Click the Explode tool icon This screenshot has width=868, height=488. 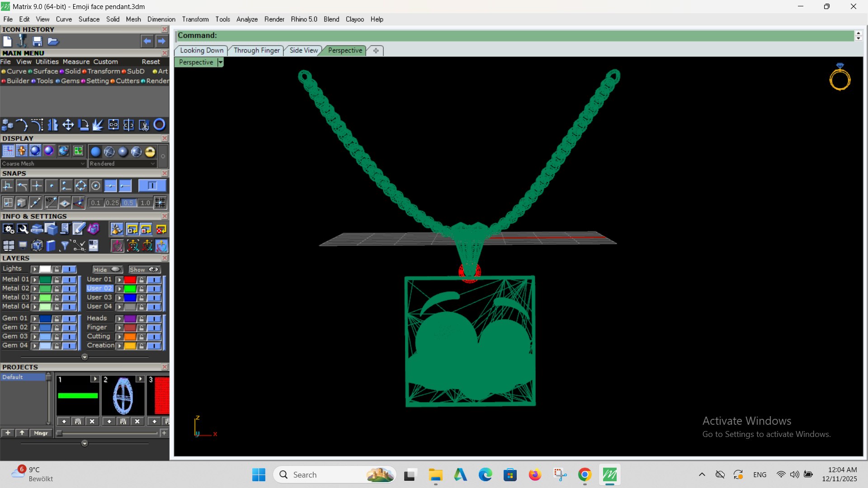(x=98, y=125)
